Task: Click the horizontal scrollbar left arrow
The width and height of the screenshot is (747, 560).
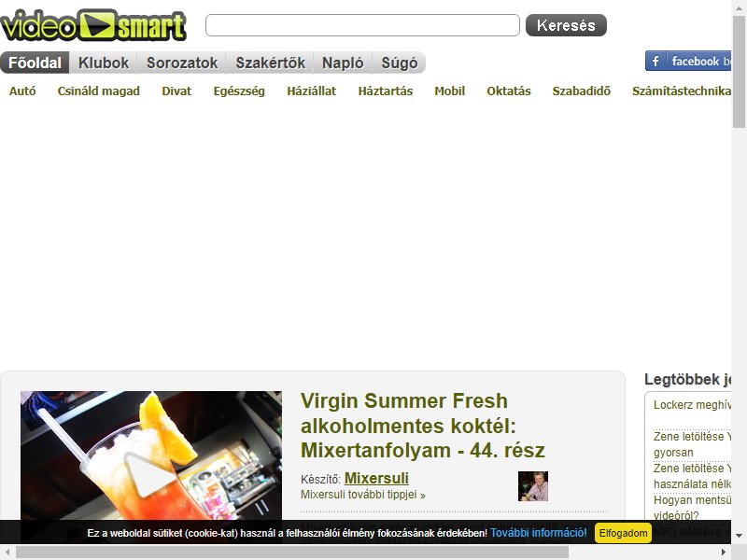Action: tap(7, 553)
